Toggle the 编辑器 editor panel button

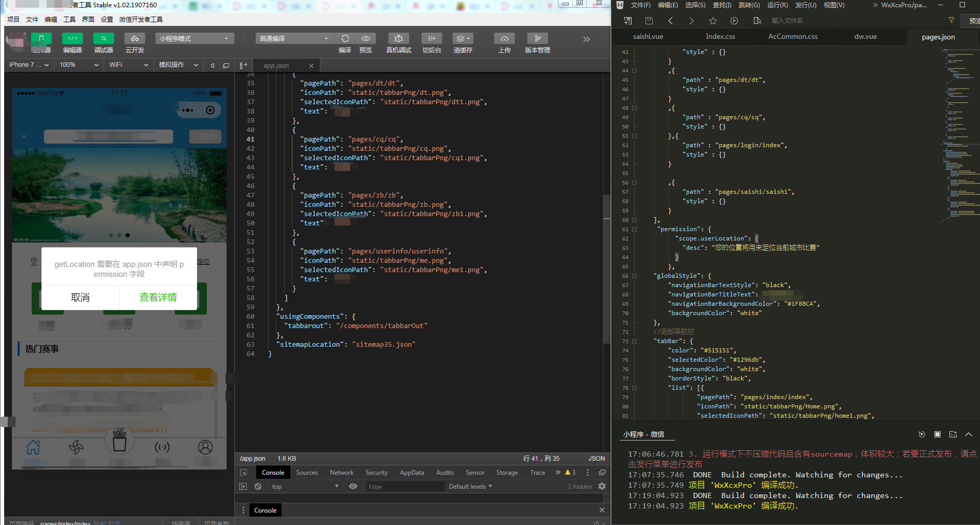coord(73,39)
